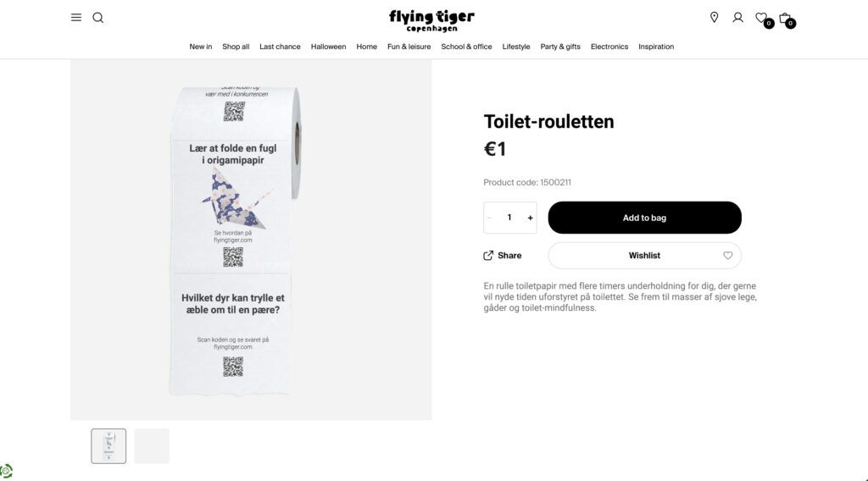Add the Toilet-rouletten to bag
The width and height of the screenshot is (868, 481).
644,218
